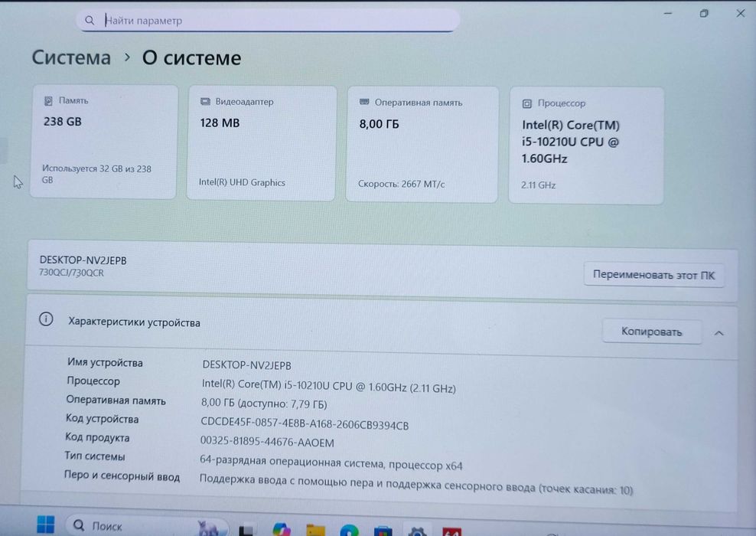Click the '64-разрядная операционная система' value
Viewport: 756px width, 536px height.
click(x=331, y=463)
